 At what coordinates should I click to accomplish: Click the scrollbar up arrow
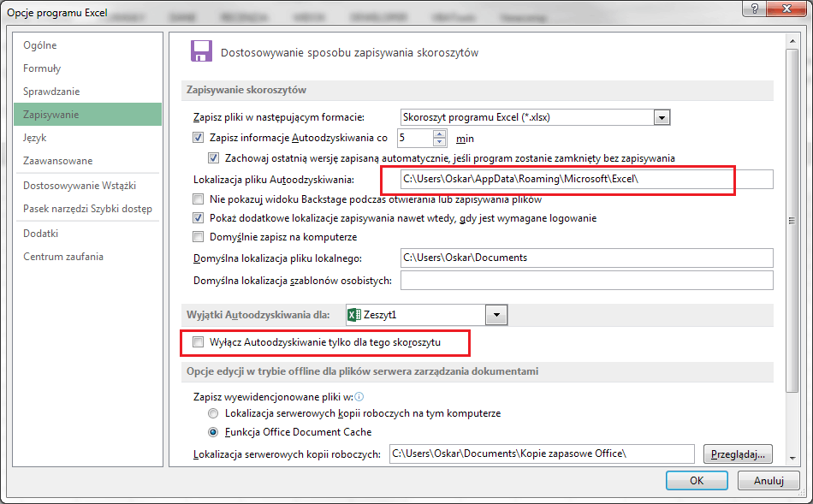pyautogui.click(x=792, y=41)
